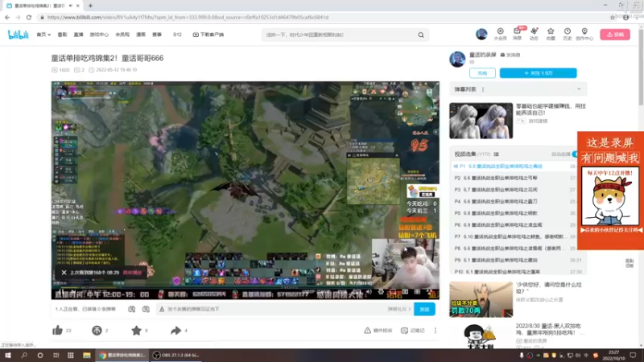Expand the 首页 dropdown in the navigation bar
The image size is (644, 362).
43,35
